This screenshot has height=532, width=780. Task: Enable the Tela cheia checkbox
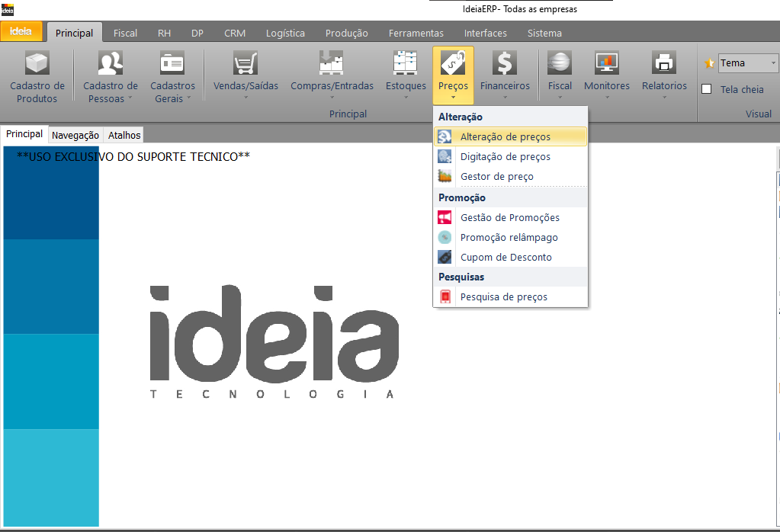pyautogui.click(x=707, y=89)
